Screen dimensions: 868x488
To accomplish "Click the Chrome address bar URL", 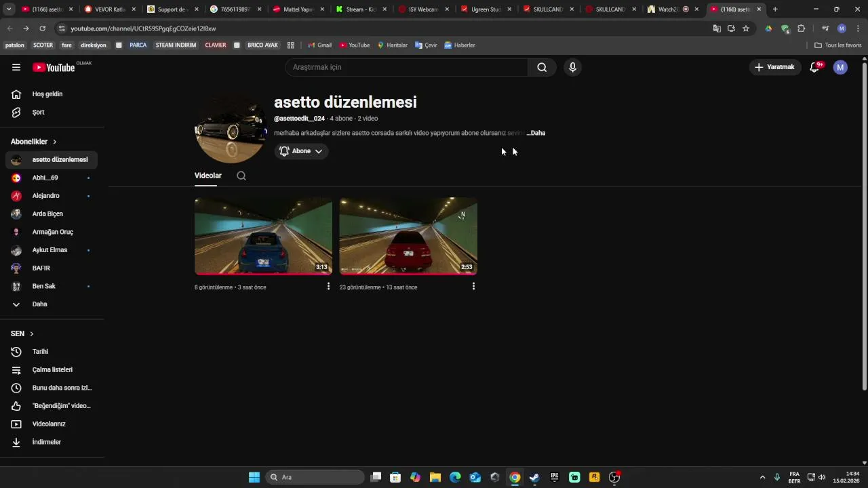I will [143, 28].
